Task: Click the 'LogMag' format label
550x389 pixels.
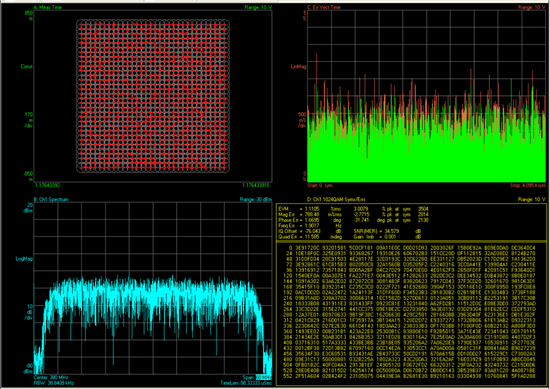Action: point(24,259)
